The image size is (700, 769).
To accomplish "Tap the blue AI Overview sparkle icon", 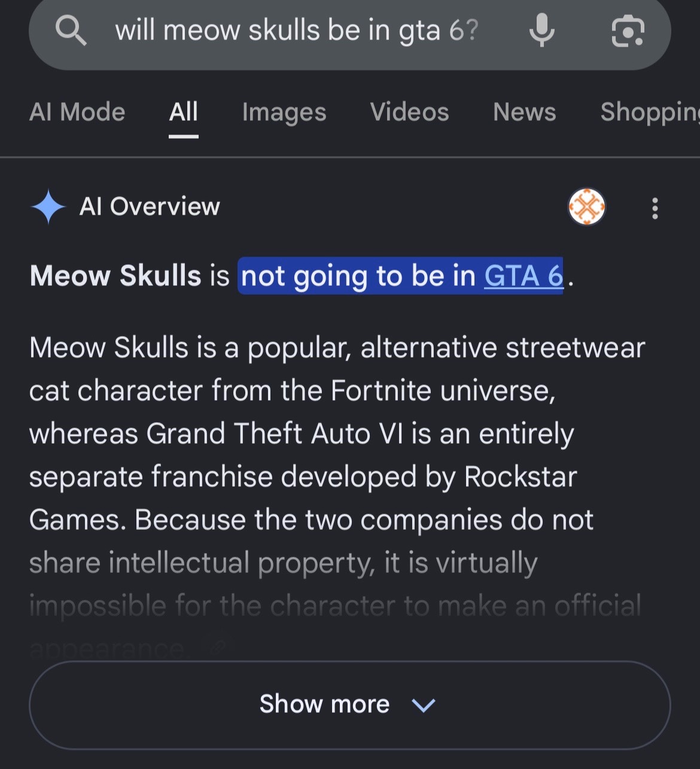I will [x=48, y=206].
